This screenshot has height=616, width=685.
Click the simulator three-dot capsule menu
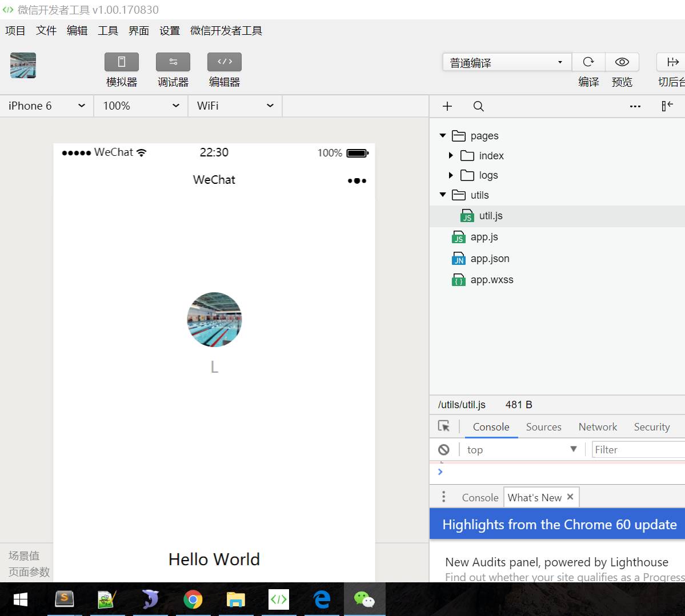[357, 181]
